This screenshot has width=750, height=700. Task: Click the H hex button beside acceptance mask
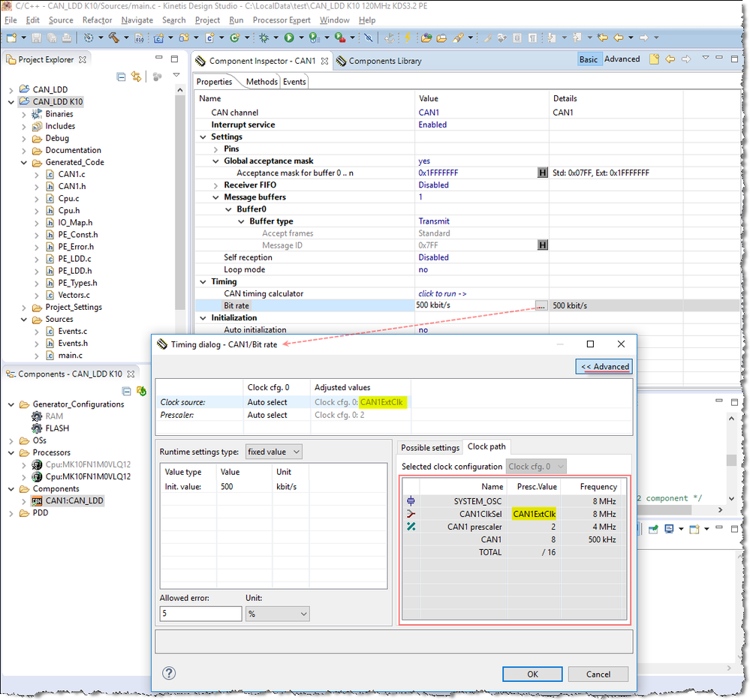(542, 173)
